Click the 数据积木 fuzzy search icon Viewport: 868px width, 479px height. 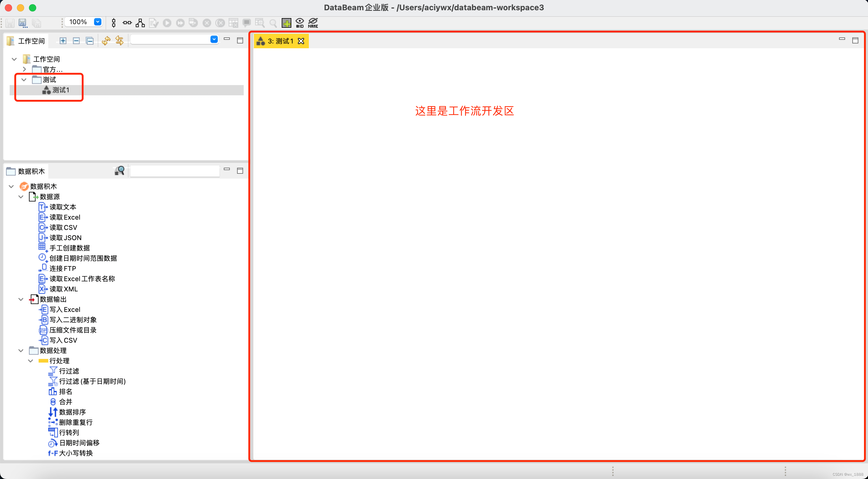click(119, 170)
